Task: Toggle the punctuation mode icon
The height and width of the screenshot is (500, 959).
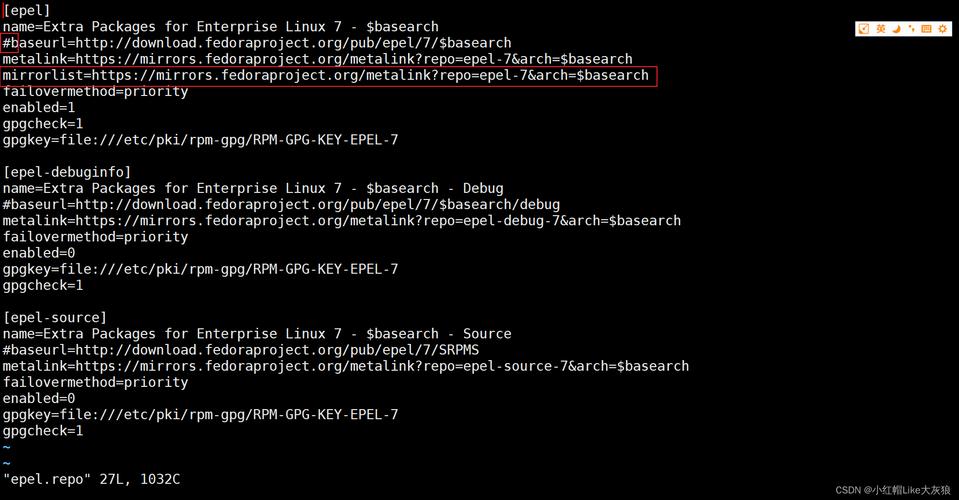Action: [x=911, y=29]
